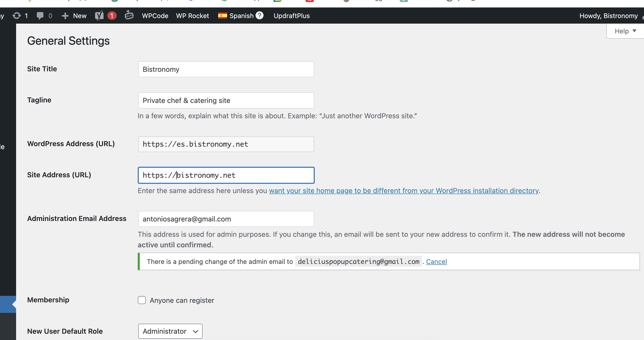Click the question mark help icon beside Spanish

259,15
